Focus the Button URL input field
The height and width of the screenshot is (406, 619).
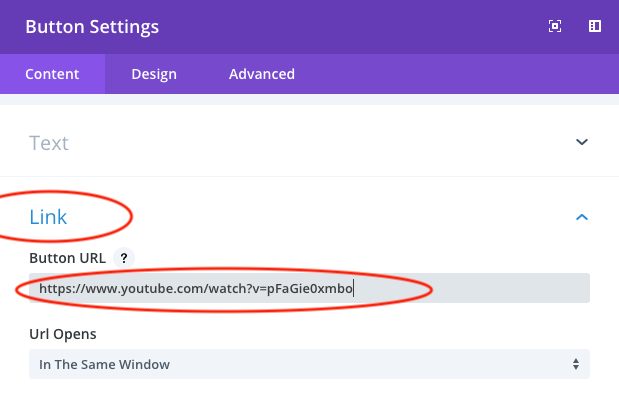point(470,289)
